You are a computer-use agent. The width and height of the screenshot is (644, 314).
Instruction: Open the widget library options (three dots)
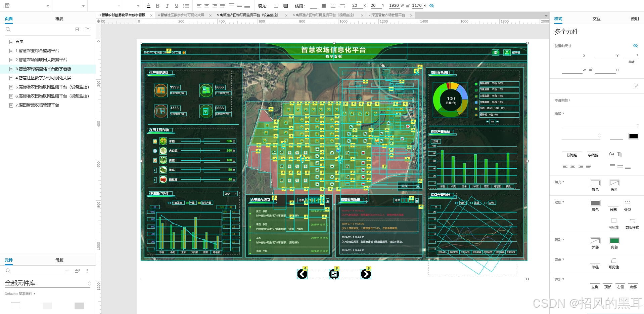pos(87,271)
